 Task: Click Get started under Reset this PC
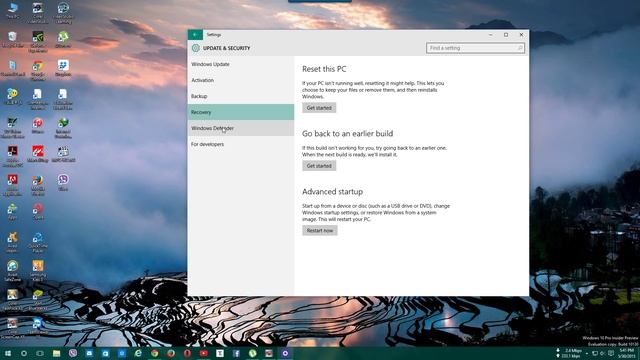click(x=319, y=108)
